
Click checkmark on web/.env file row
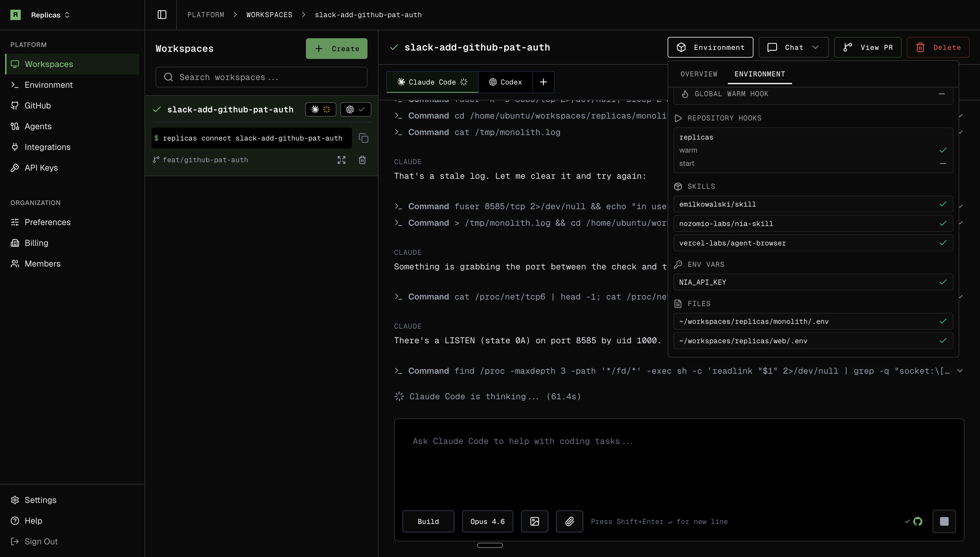pos(943,341)
